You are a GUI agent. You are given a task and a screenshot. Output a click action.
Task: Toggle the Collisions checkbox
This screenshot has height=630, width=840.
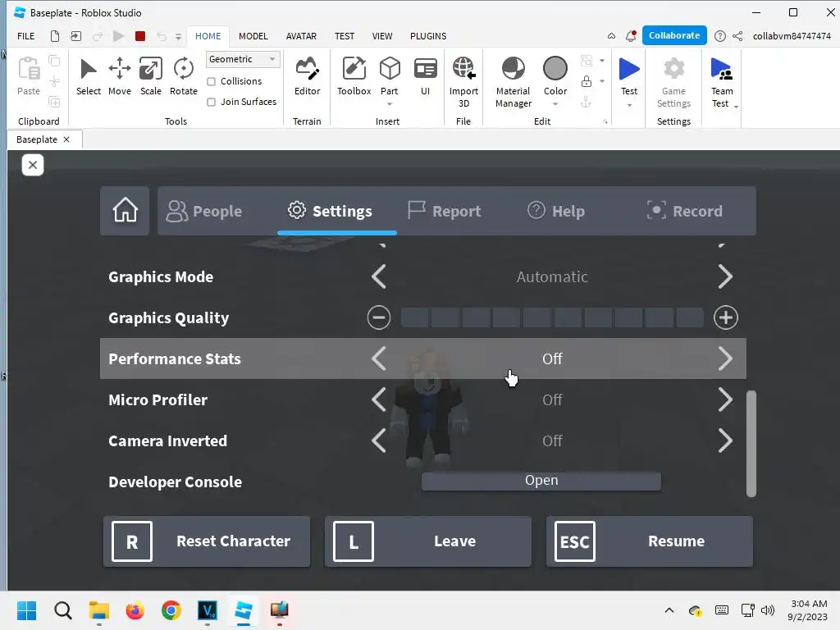212,81
